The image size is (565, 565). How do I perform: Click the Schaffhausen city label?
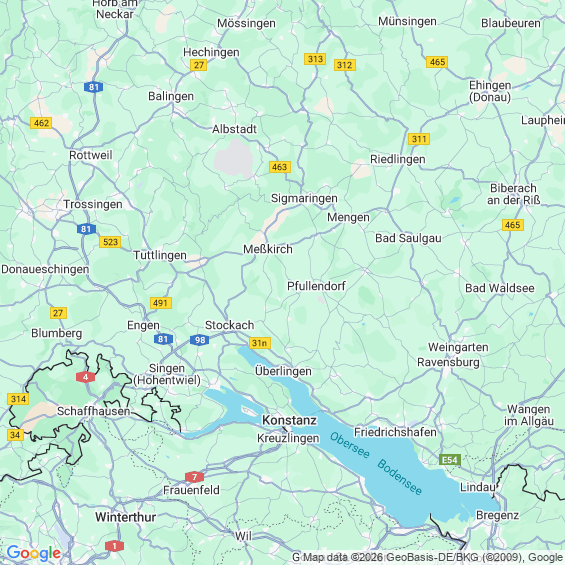tap(93, 411)
